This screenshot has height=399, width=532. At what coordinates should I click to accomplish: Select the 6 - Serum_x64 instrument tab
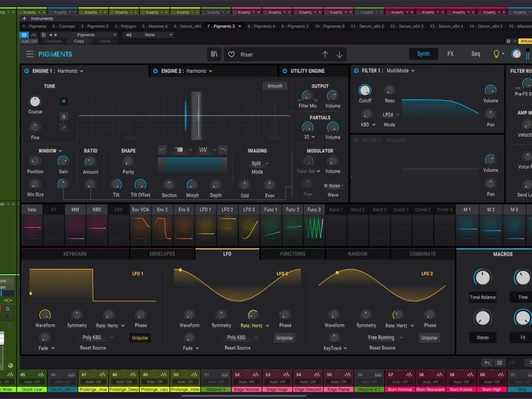[187, 26]
